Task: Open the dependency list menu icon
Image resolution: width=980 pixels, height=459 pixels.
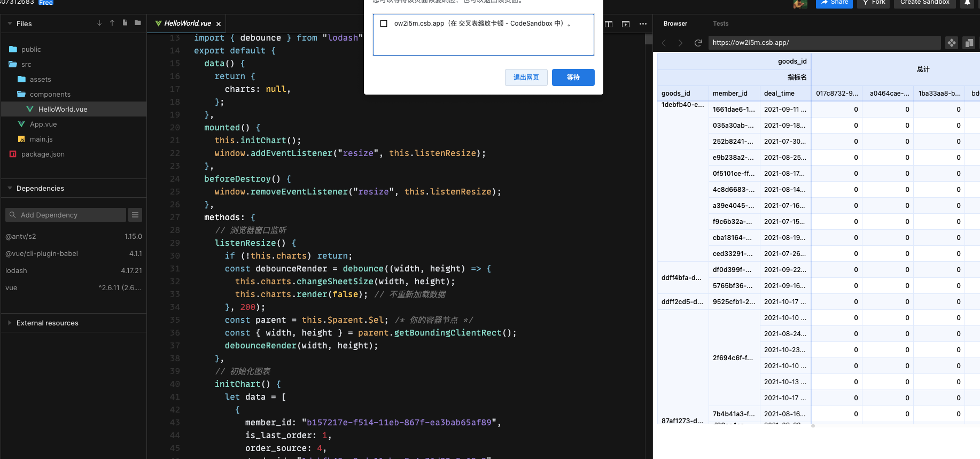Action: click(x=135, y=215)
